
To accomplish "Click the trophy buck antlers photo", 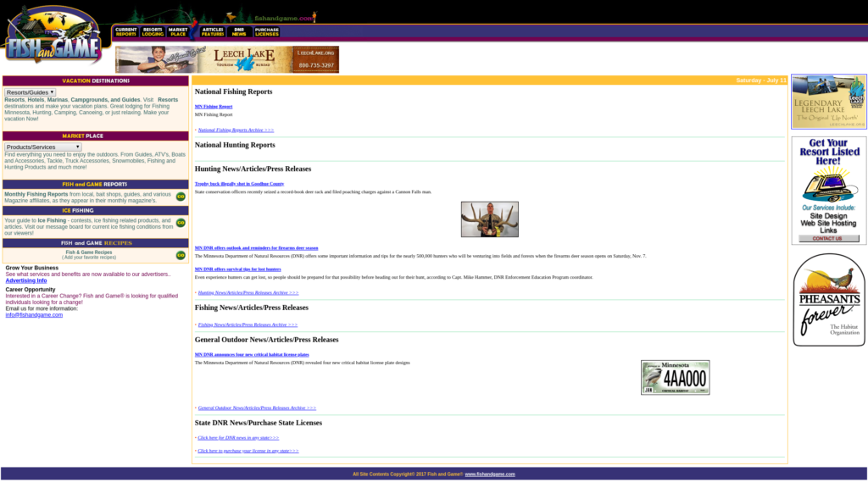I will tap(489, 219).
